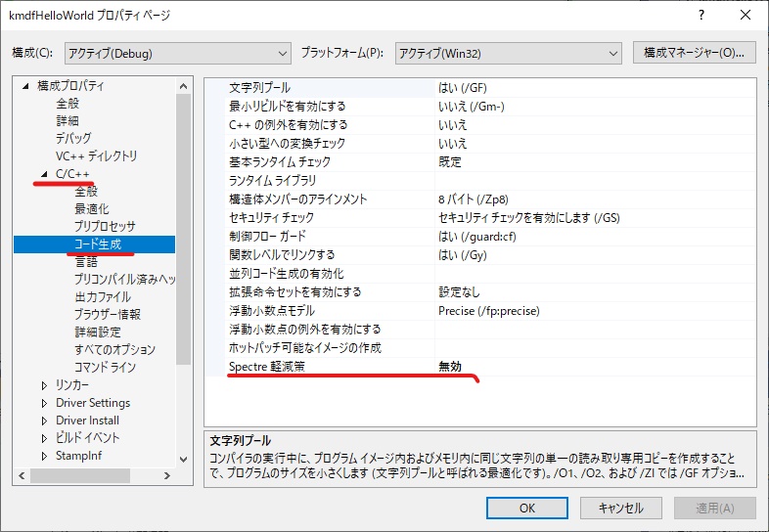Collapse the 構成プロパティ tree node
Screen dimensions: 769x532
pos(25,86)
